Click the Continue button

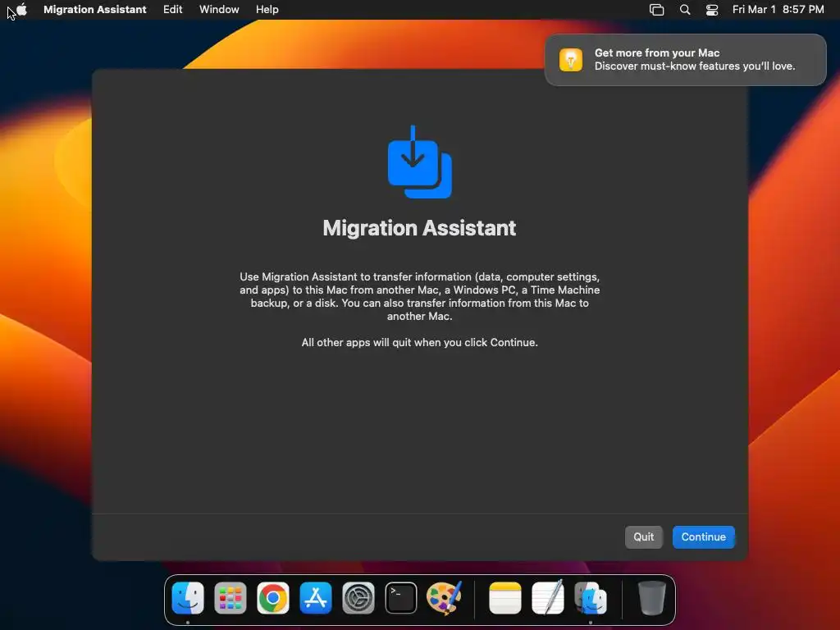(703, 536)
